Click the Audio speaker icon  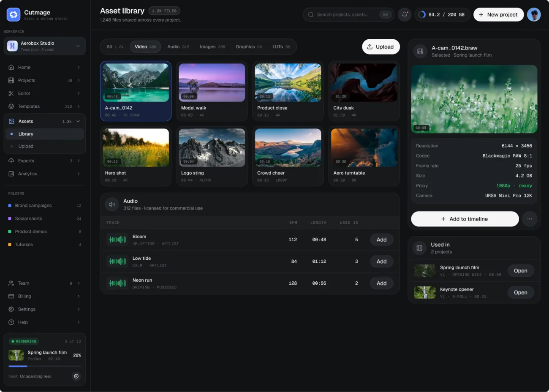click(112, 204)
